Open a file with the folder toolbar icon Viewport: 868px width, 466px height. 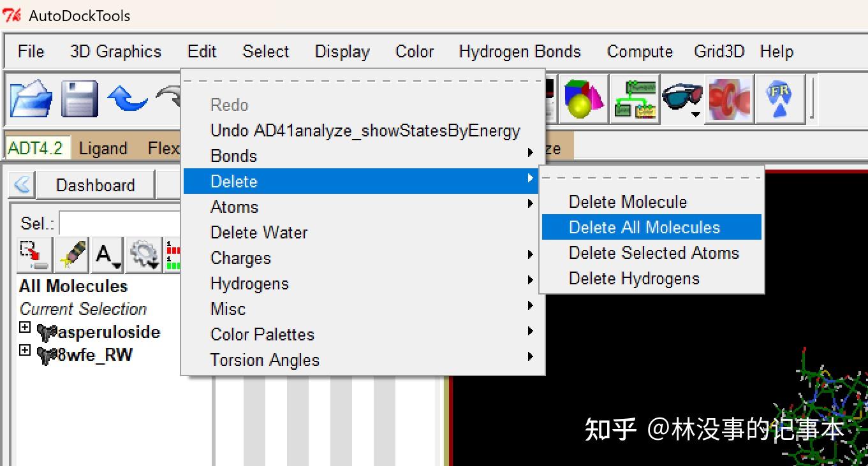[x=31, y=99]
